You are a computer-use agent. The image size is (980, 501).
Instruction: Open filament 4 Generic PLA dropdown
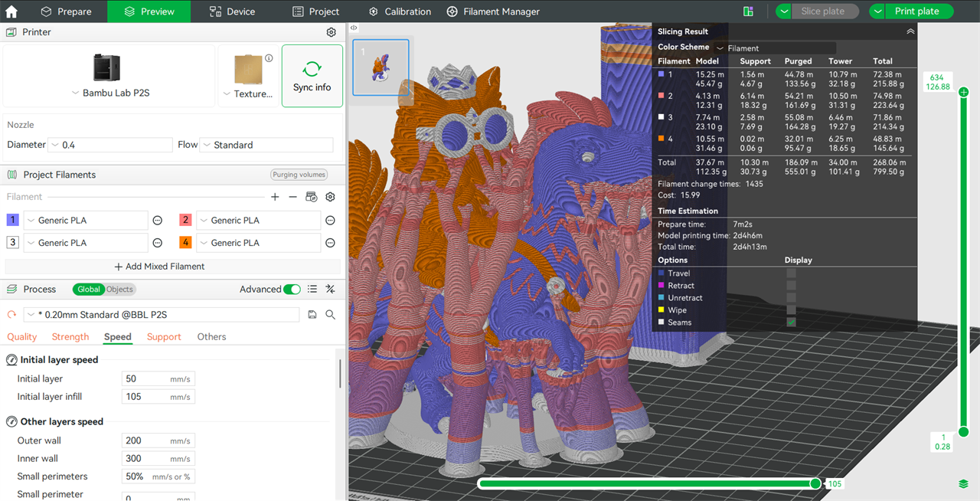[259, 243]
